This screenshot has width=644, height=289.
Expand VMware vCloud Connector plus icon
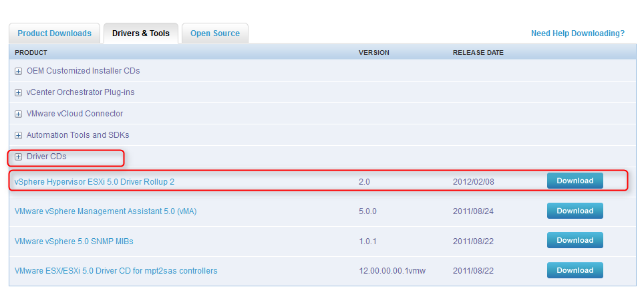pyautogui.click(x=19, y=114)
